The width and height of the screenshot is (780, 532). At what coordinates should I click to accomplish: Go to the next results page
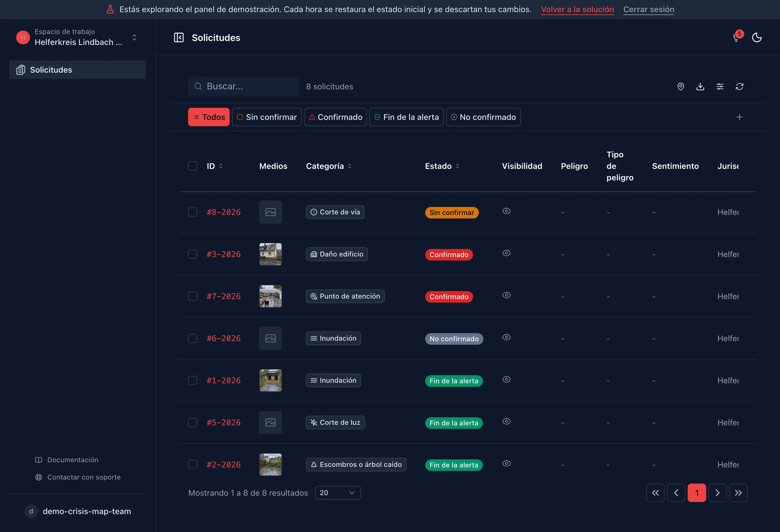(718, 493)
